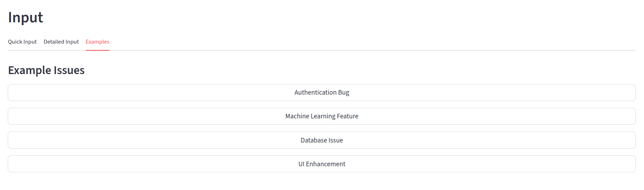Click the leftmost input tab
This screenshot has height=190, width=644.
coord(22,42)
